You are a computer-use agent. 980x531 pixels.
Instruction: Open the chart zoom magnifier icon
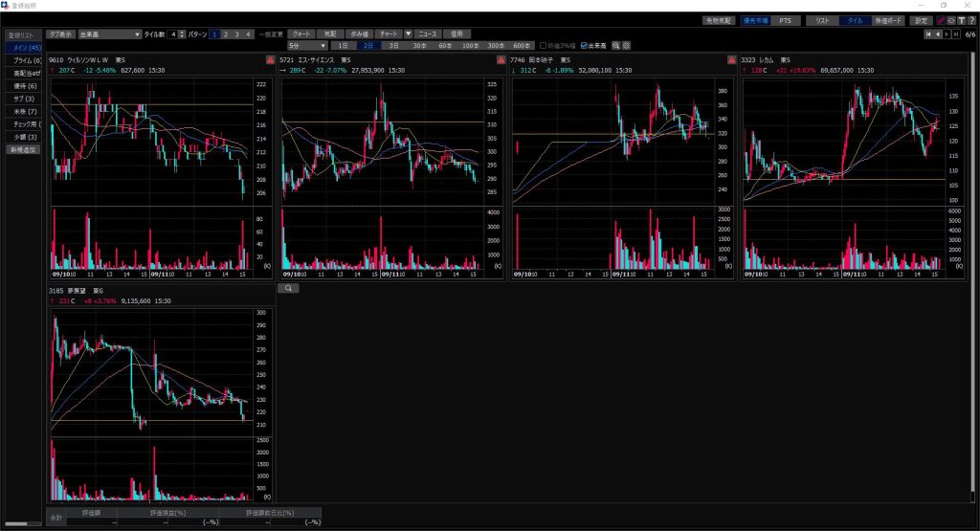[x=616, y=45]
